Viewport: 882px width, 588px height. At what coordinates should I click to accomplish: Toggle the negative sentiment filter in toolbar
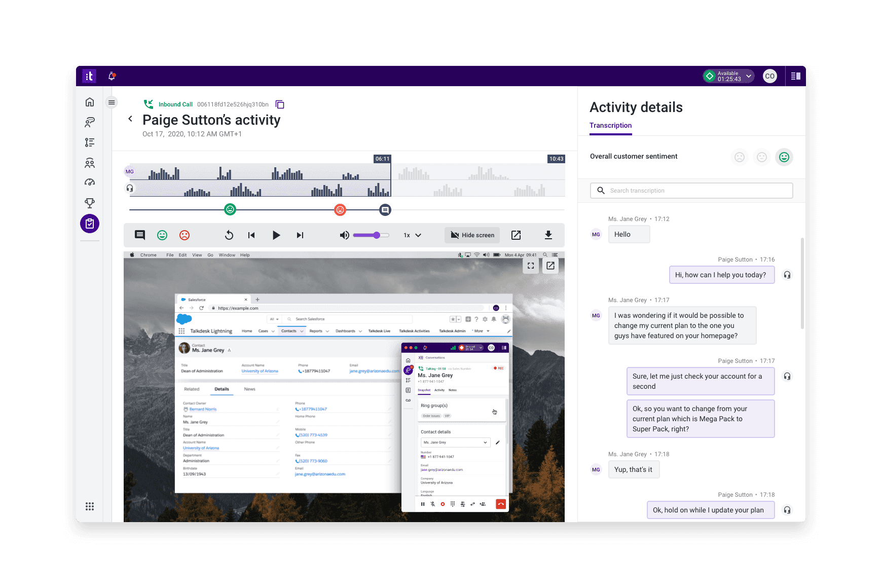pos(185,235)
